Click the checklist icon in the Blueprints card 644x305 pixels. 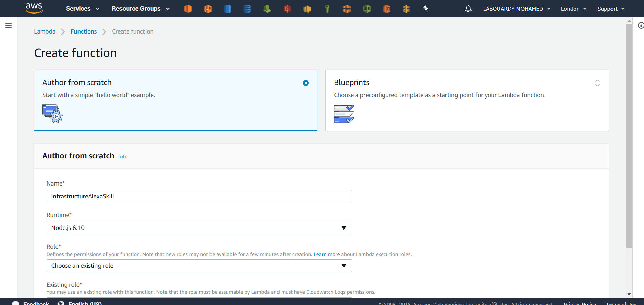pos(344,114)
